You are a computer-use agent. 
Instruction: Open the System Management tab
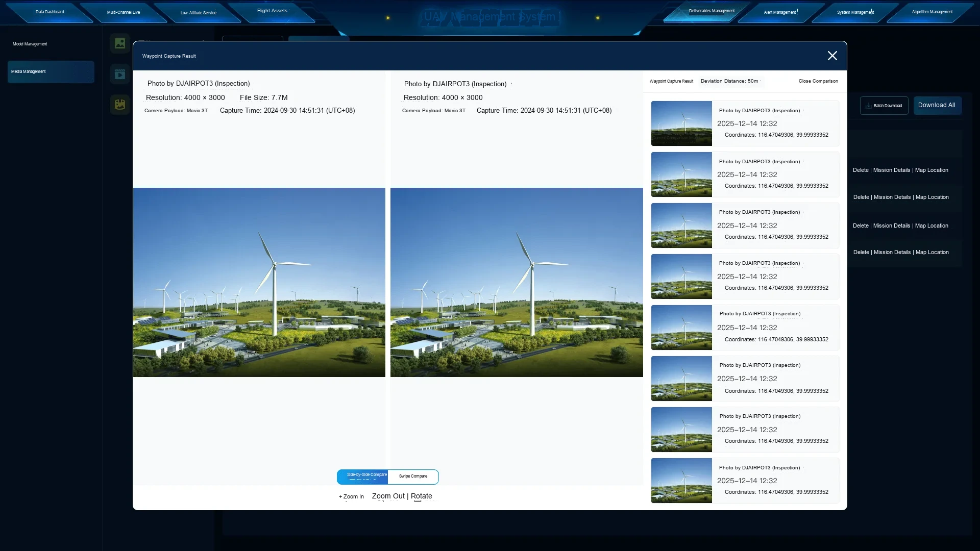click(855, 12)
